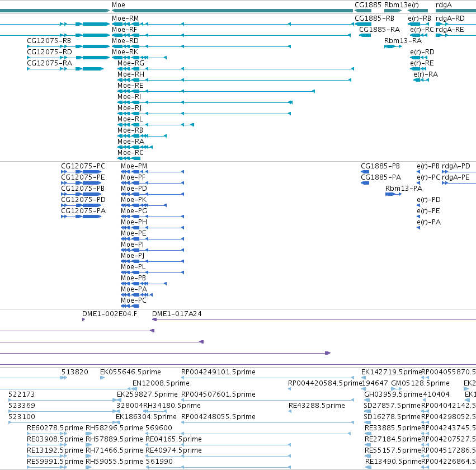Click the Moe-RM transcript label
The image size is (476, 470).
[x=125, y=18]
